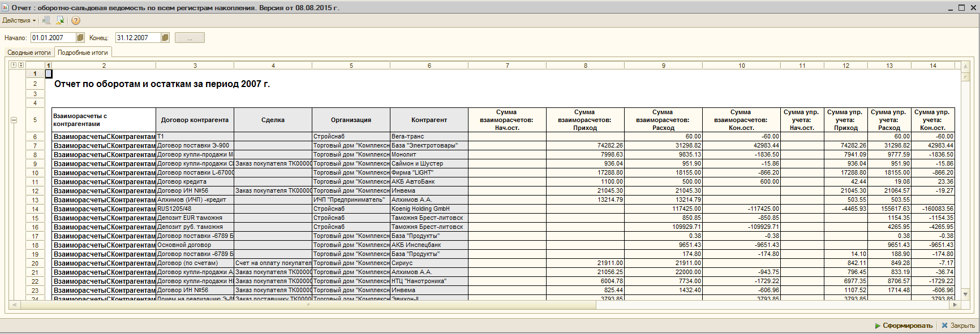Click the 'Организация' column heading cell

351,120
